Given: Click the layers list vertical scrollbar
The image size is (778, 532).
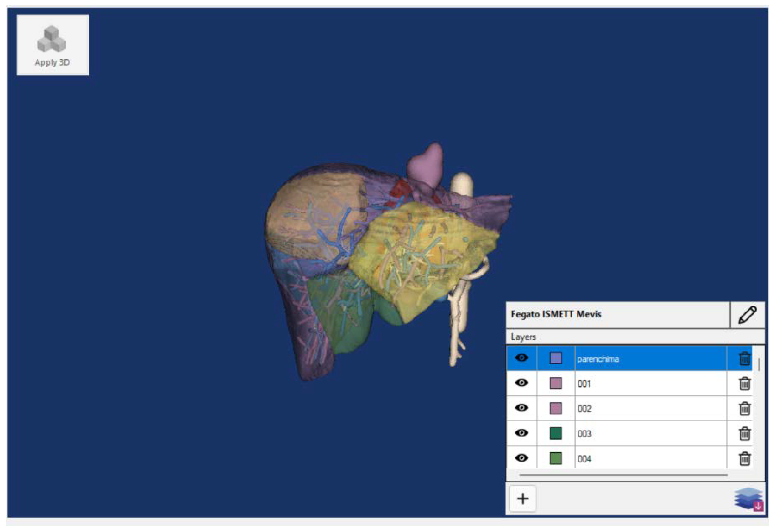Looking at the screenshot, I should 759,365.
